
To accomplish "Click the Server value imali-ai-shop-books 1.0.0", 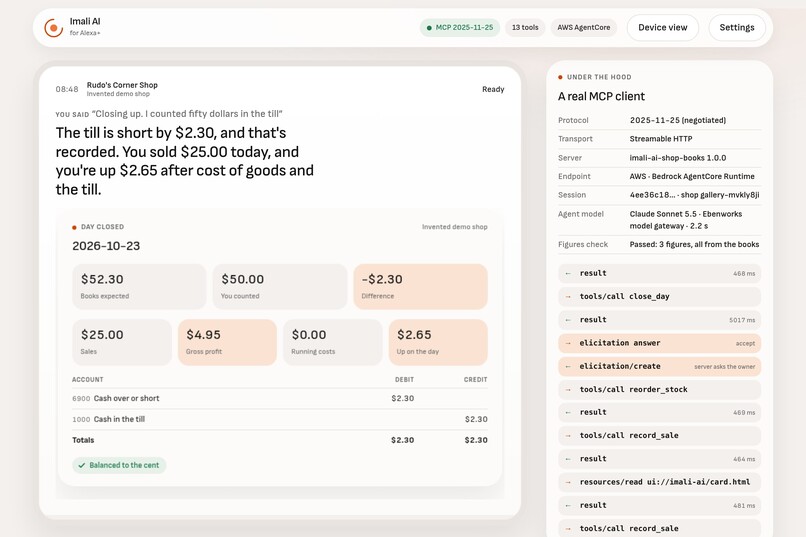I will click(x=677, y=158).
